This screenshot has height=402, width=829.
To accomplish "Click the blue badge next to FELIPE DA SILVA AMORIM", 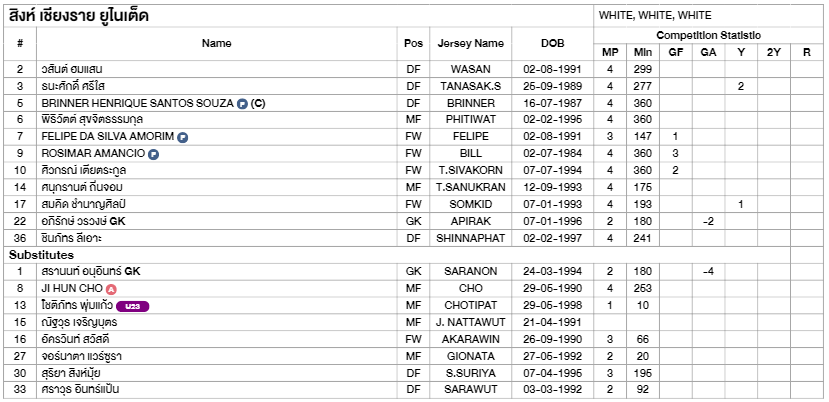I will [183, 138].
